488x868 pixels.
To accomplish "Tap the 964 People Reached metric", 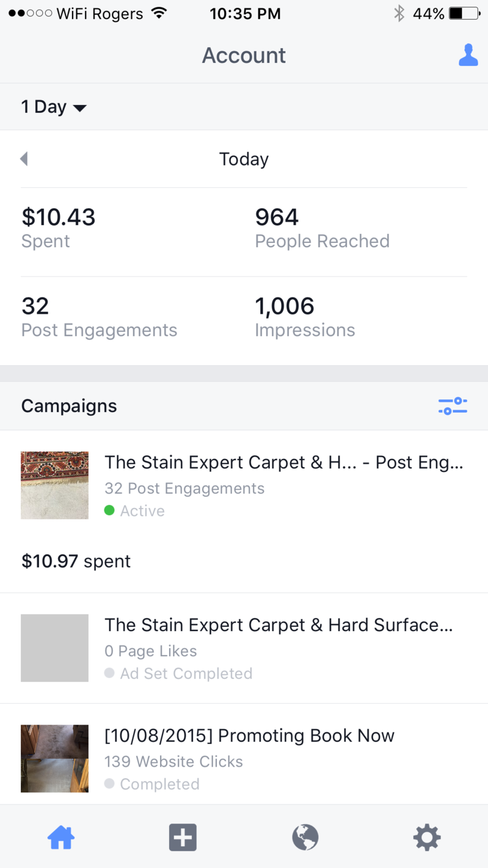I will coord(322,228).
